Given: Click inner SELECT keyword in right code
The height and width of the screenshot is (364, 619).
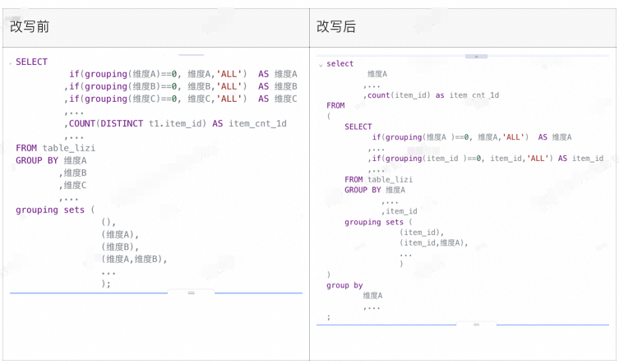Looking at the screenshot, I should point(358,127).
